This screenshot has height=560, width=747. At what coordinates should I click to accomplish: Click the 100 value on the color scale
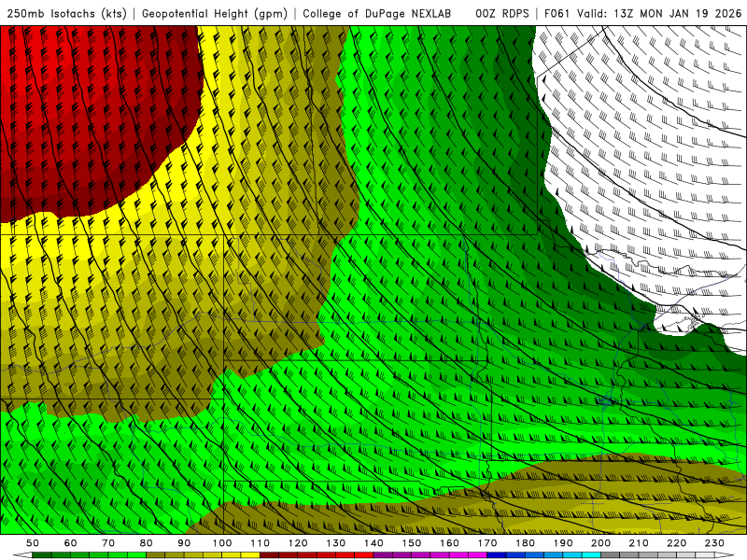click(222, 543)
